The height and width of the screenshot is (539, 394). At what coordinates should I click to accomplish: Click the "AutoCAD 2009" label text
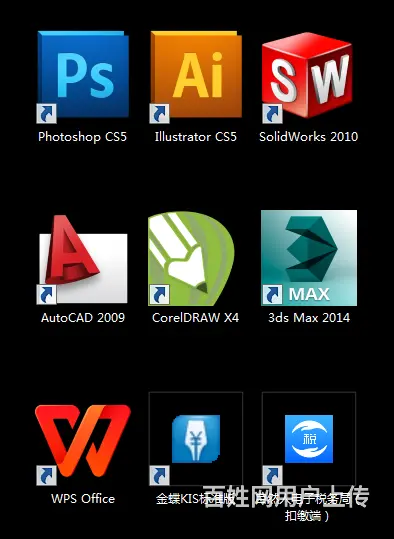83,318
